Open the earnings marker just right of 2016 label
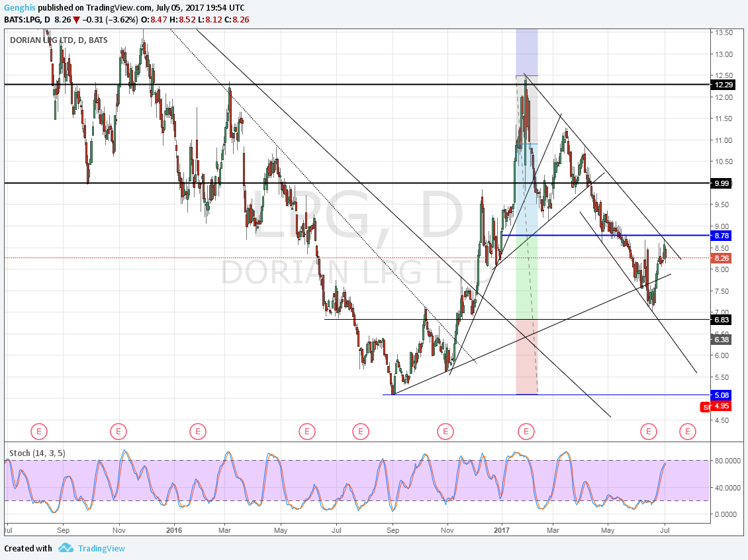This screenshot has height=560, width=748. point(197,432)
